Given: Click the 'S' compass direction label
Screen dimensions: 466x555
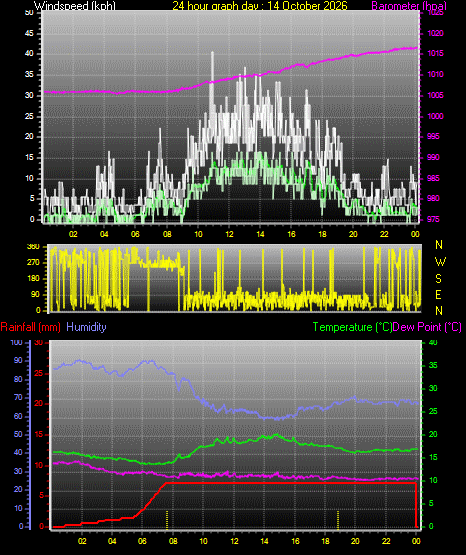Looking at the screenshot, I should (438, 279).
